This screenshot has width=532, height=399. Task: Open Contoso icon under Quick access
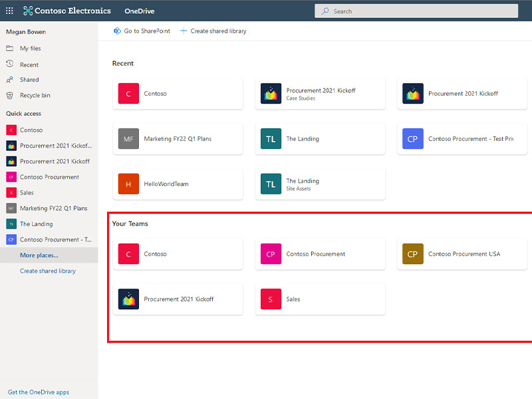(x=11, y=130)
